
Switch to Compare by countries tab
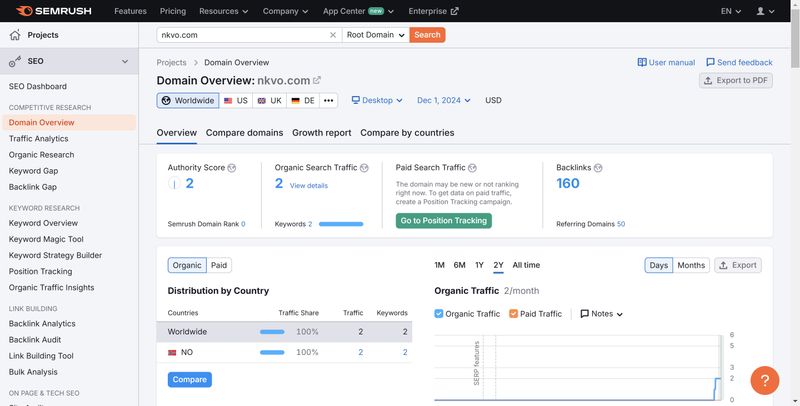coord(407,133)
